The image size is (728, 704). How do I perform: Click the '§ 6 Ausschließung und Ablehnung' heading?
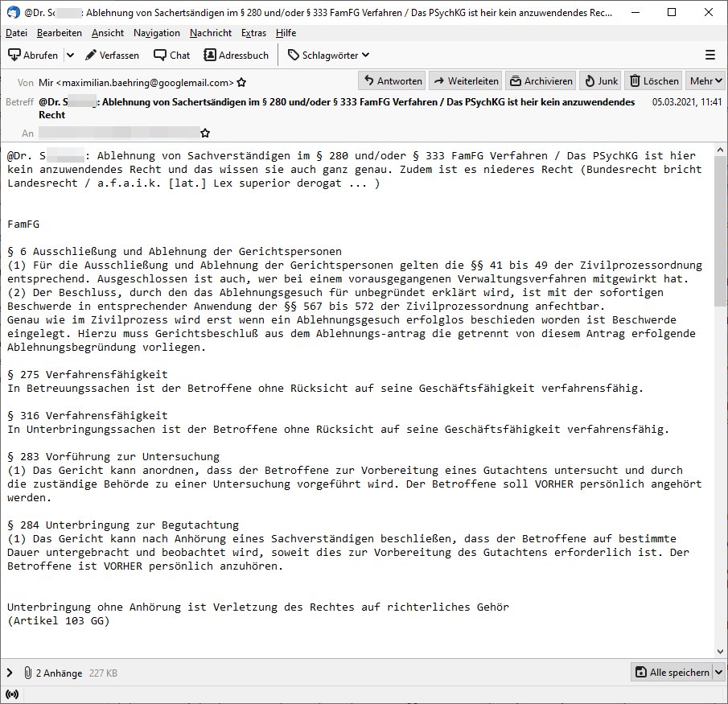[175, 251]
